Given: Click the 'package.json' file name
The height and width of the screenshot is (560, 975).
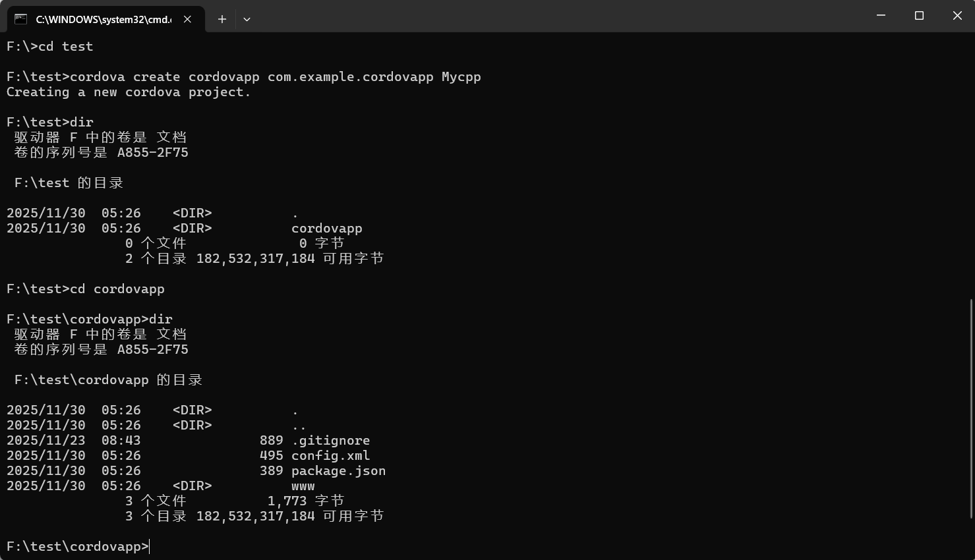Looking at the screenshot, I should click(x=339, y=470).
